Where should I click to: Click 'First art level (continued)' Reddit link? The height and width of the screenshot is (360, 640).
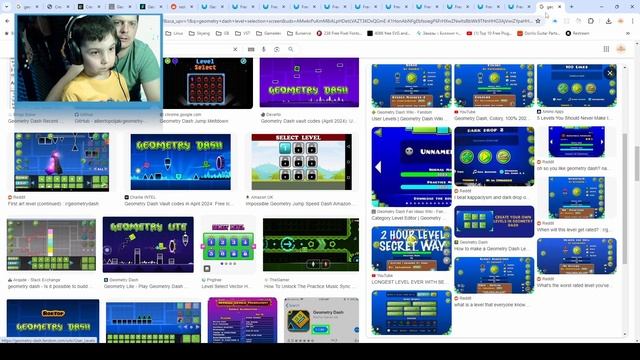(x=53, y=204)
